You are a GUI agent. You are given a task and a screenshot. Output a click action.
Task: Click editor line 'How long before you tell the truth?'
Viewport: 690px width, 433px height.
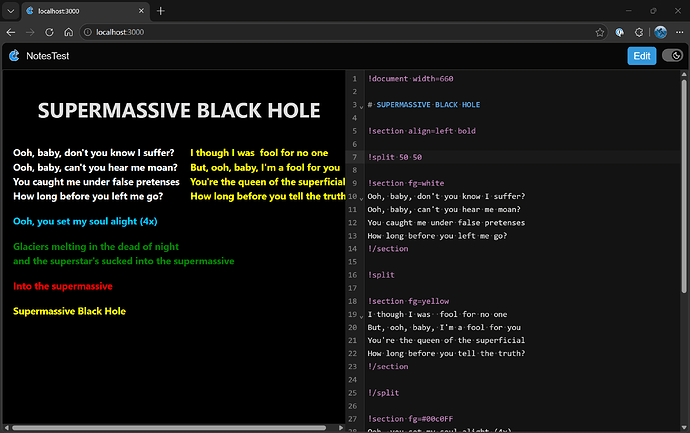[x=446, y=353]
